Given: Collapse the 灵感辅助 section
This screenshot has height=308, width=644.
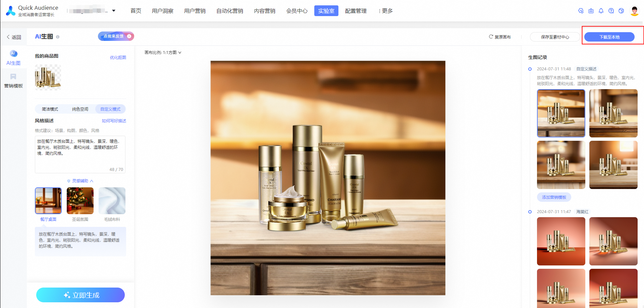Looking at the screenshot, I should tap(80, 181).
